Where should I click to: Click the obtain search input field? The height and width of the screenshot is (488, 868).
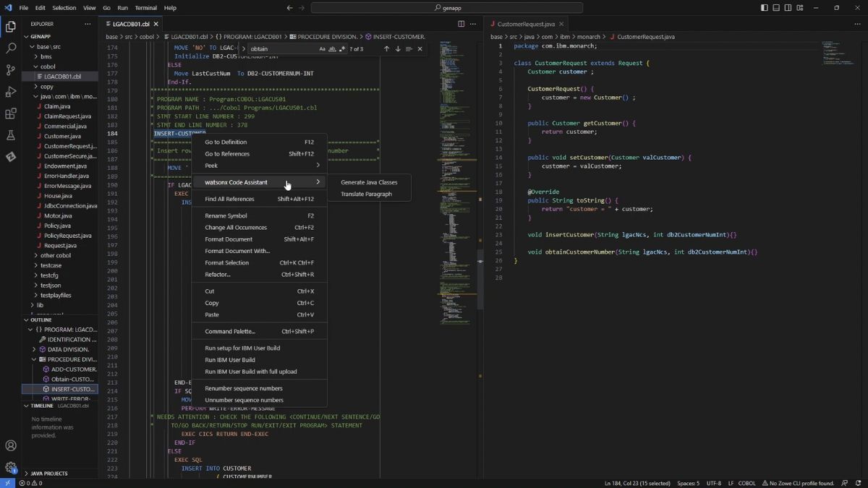coord(282,48)
